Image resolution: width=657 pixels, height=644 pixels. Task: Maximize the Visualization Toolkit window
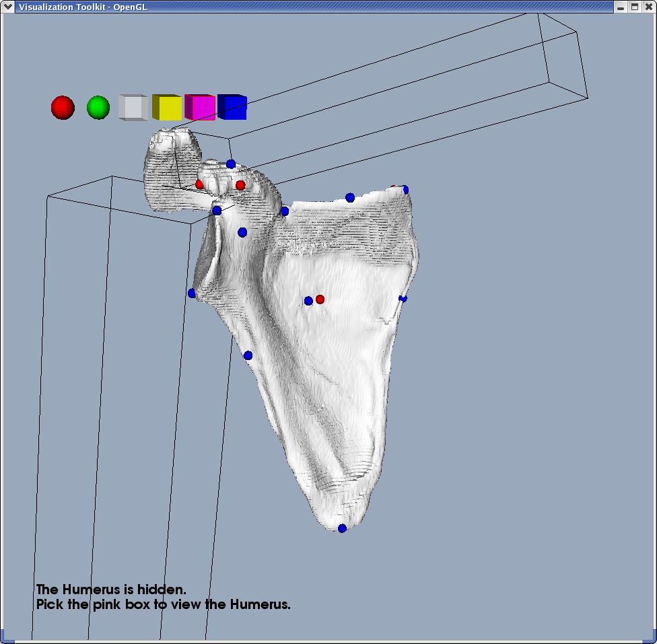634,7
